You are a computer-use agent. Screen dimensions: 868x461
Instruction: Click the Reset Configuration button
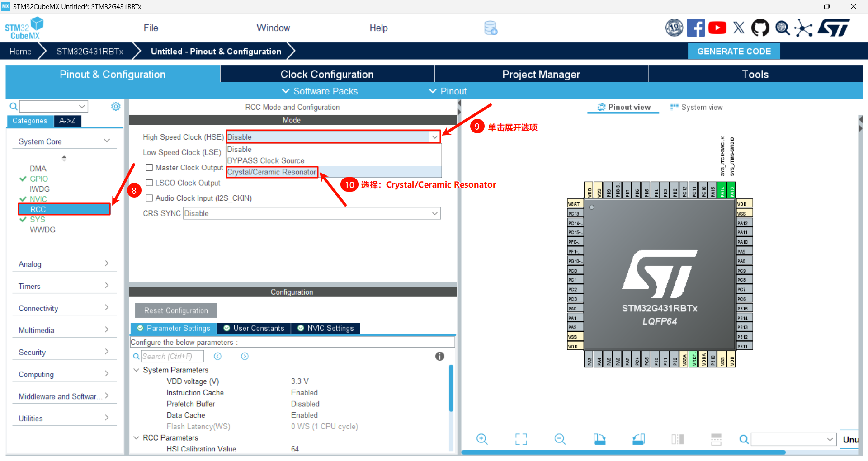[x=176, y=311]
